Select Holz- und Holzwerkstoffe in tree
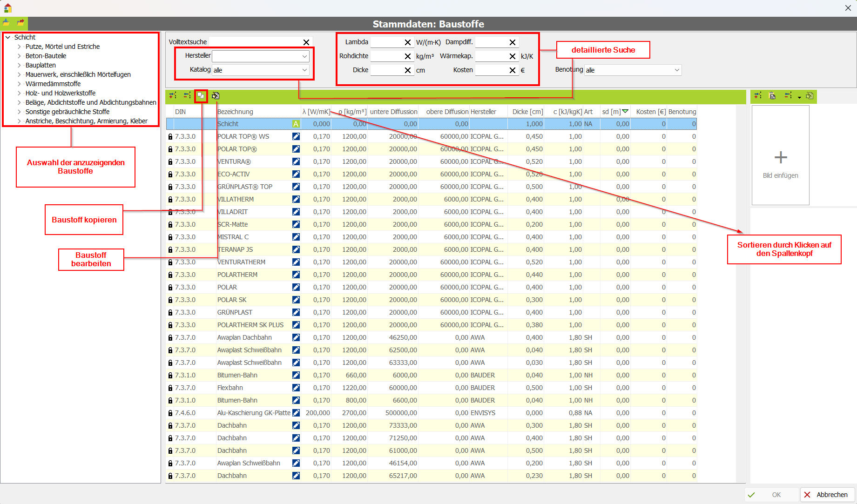Viewport: 857px width, 504px height. pyautogui.click(x=61, y=93)
